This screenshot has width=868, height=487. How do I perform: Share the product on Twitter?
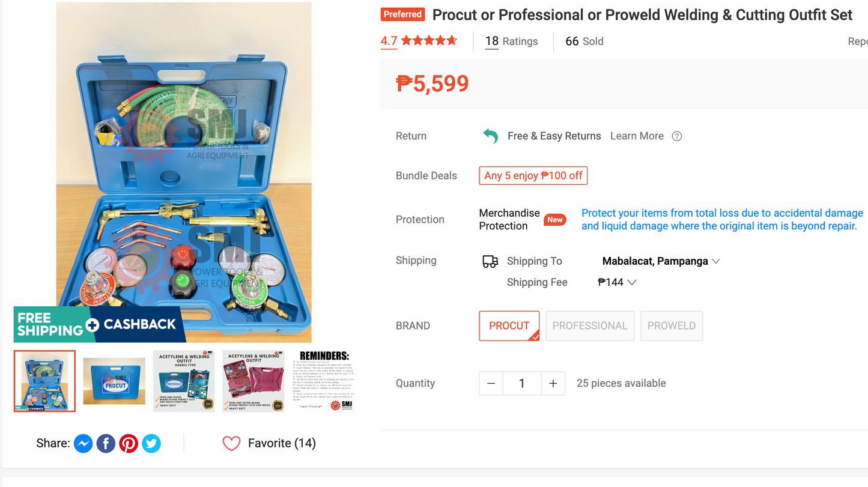(x=151, y=443)
